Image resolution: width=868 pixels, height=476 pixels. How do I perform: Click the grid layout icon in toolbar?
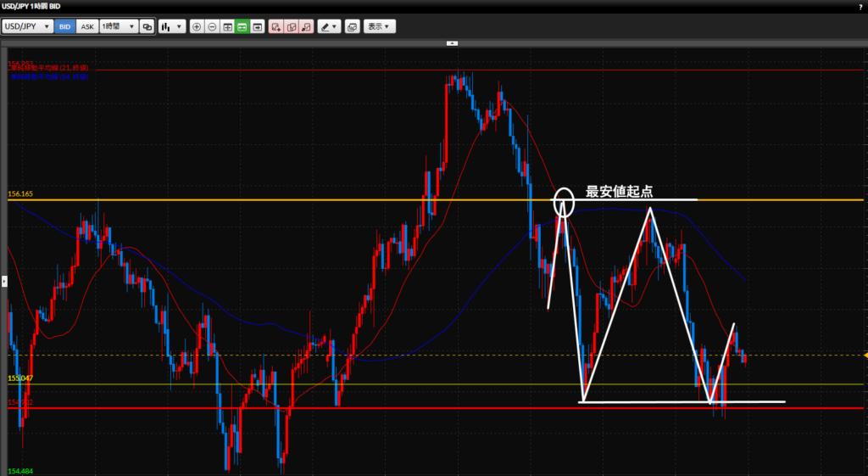(227, 26)
